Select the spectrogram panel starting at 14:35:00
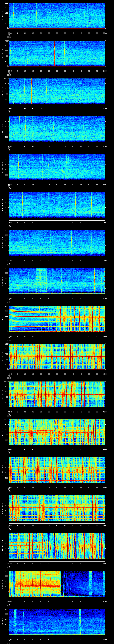The height and width of the screenshot is (644, 114). click(x=57, y=129)
